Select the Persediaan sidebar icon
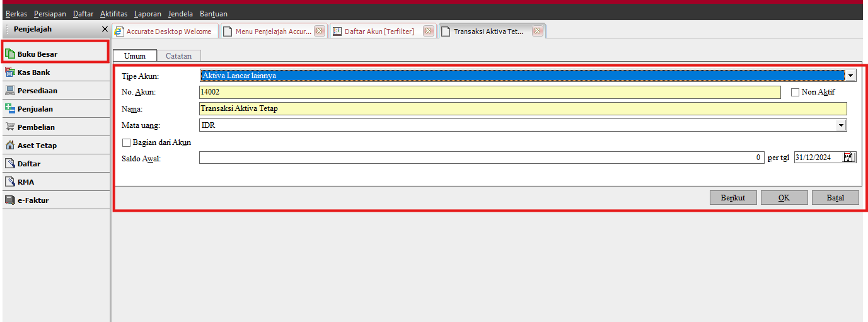The height and width of the screenshot is (322, 868). coord(10,91)
